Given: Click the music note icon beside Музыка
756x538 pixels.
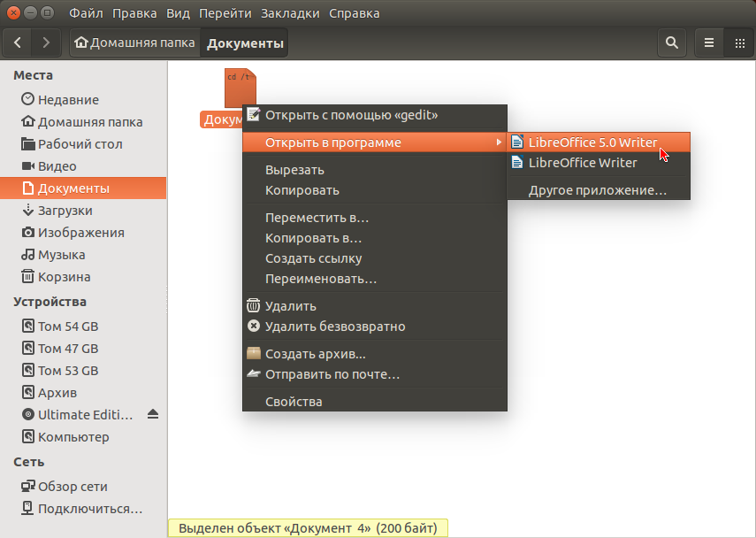Looking at the screenshot, I should tap(28, 254).
